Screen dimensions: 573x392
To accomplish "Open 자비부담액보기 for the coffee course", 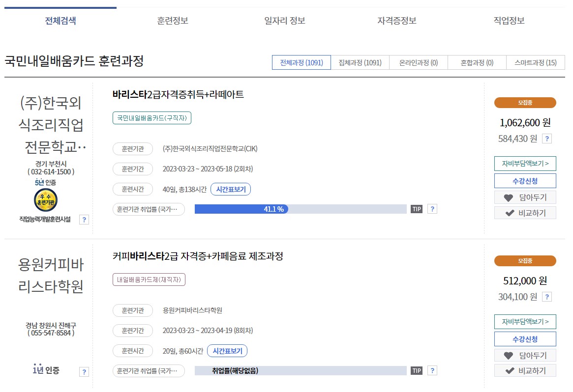I will pos(525,322).
